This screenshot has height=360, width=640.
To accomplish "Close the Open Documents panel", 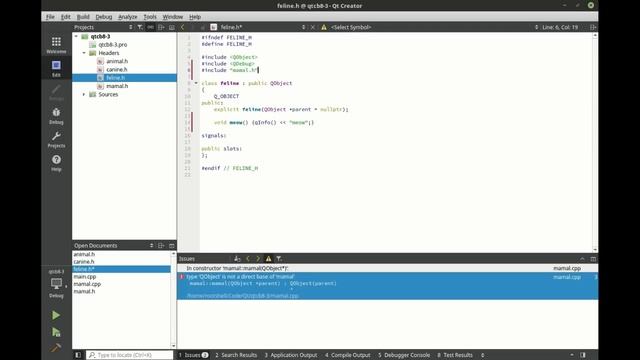I will (172, 245).
